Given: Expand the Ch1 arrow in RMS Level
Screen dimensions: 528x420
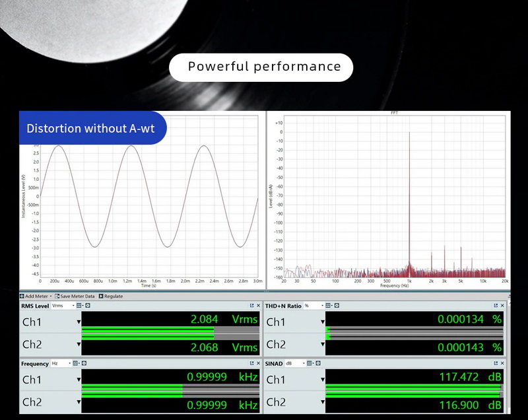Looking at the screenshot, I should (x=79, y=322).
